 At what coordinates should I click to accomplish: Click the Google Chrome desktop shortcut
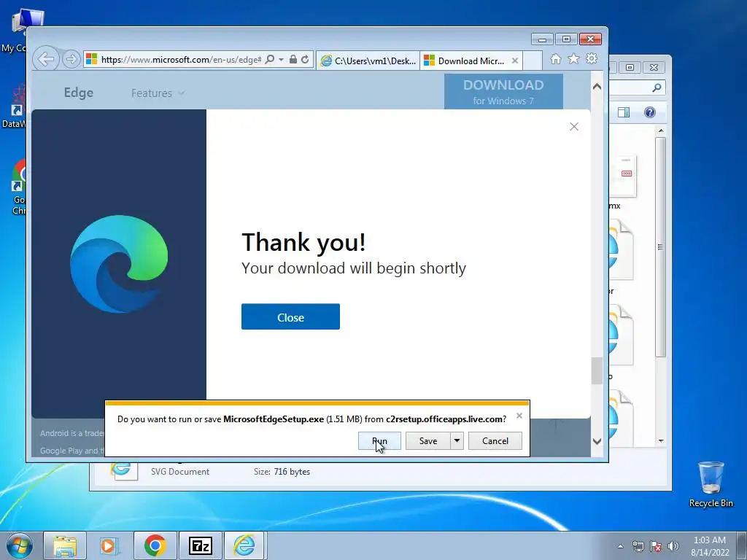coord(19,187)
